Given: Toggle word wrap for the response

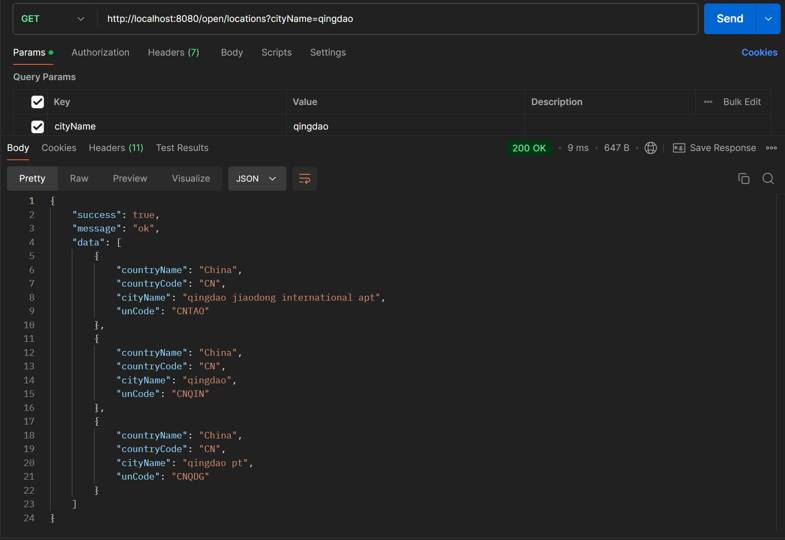Looking at the screenshot, I should 305,179.
